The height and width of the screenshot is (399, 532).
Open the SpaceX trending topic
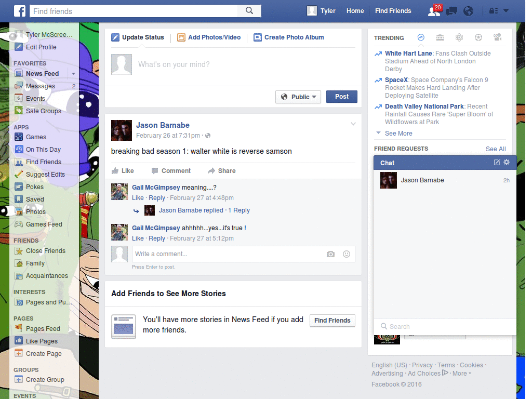click(396, 79)
